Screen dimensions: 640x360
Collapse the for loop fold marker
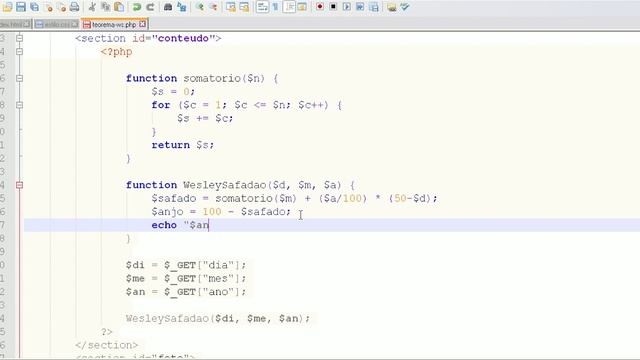[x=19, y=105]
